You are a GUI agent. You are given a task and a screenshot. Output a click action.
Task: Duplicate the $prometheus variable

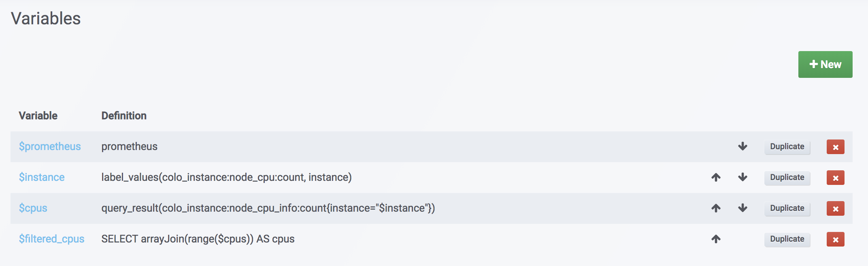(787, 147)
